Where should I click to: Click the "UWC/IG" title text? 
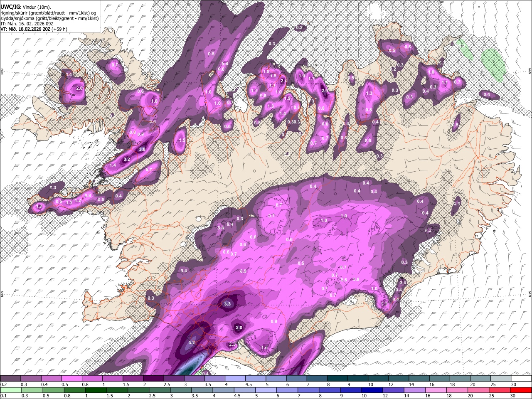click(10, 7)
